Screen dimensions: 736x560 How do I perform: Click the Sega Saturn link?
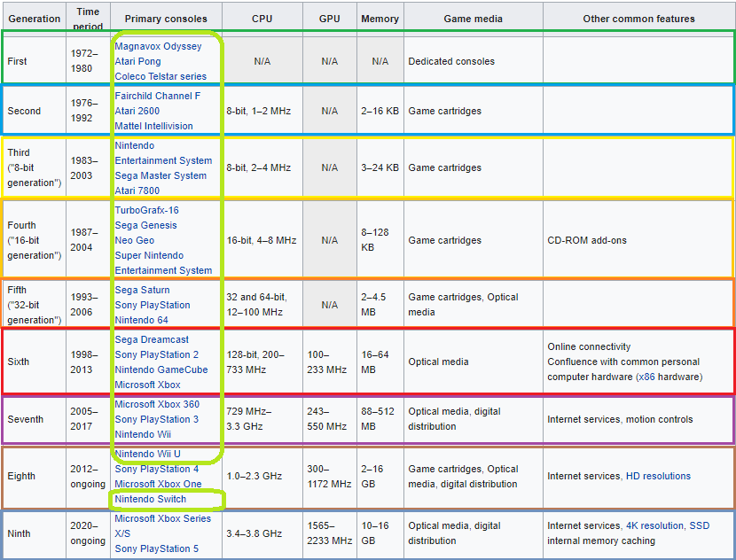coord(142,290)
